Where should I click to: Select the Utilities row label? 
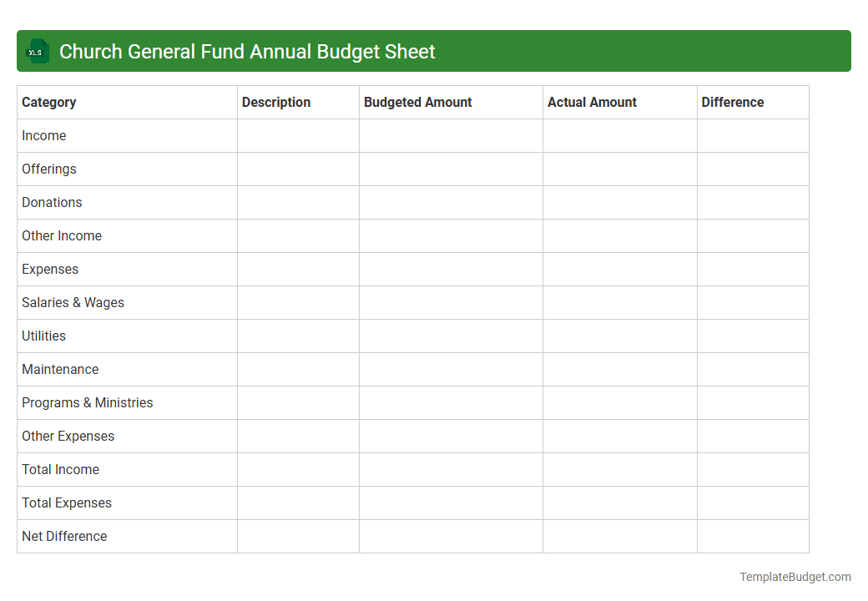43,336
